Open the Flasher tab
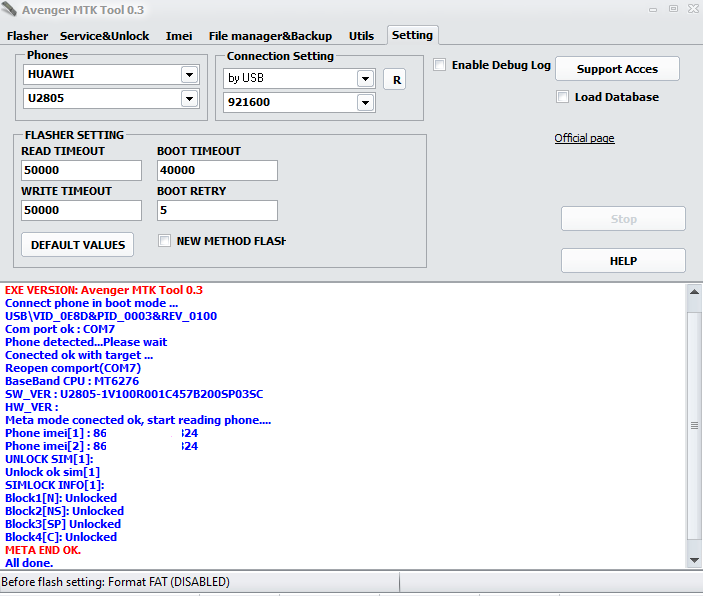 [27, 36]
